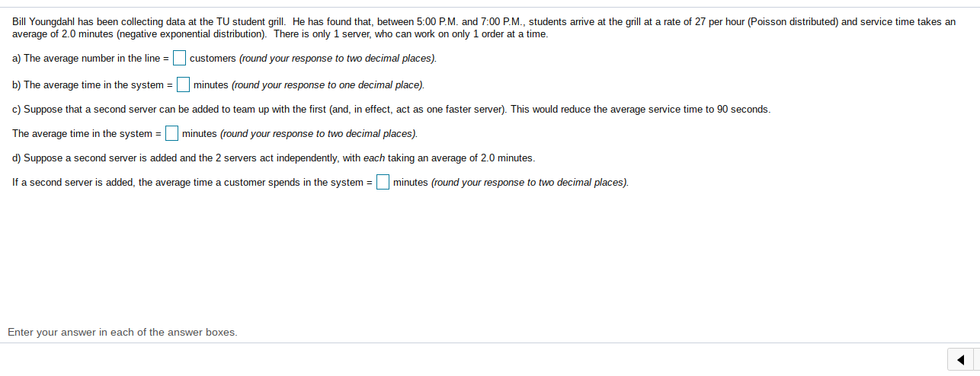980x376 pixels.
Task: Click the 'Enter your answer in each of the answer boxes' text
Action: coord(123,332)
